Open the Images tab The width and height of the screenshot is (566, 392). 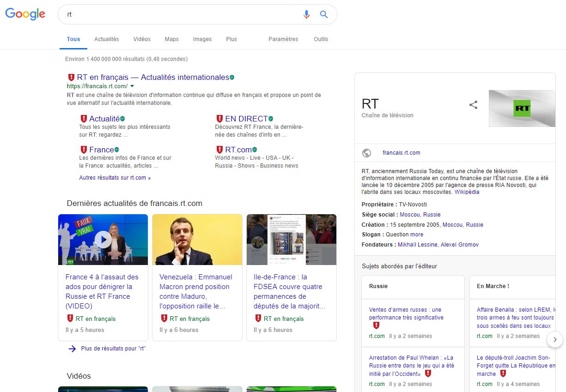coord(202,39)
